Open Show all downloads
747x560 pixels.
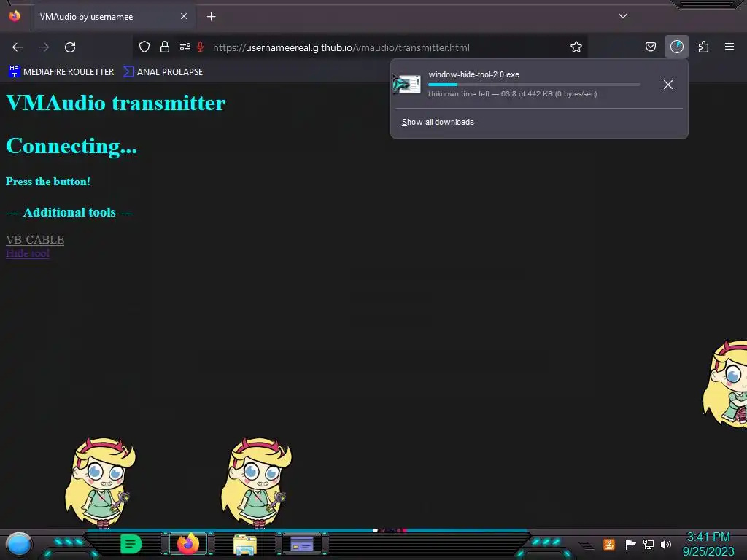point(438,122)
